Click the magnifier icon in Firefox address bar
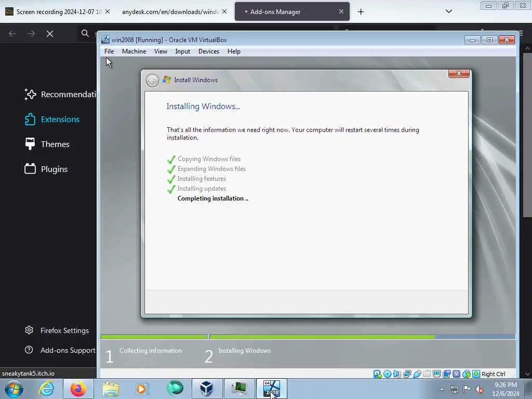 pyautogui.click(x=85, y=33)
